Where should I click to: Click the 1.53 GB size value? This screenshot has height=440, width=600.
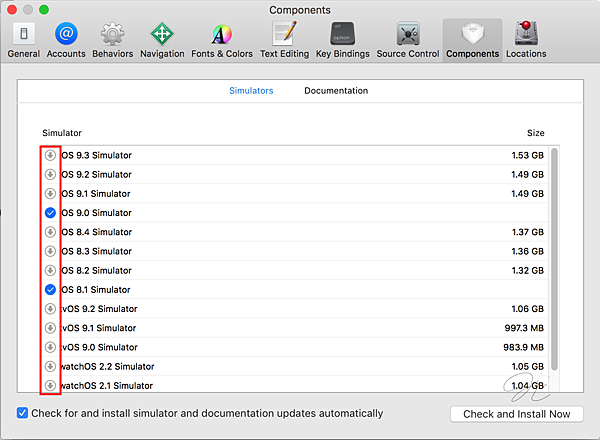527,155
